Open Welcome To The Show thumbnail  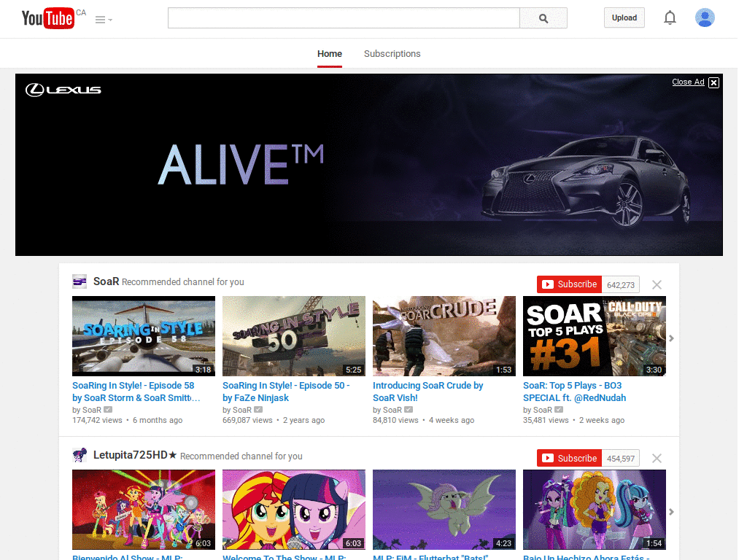(x=294, y=510)
